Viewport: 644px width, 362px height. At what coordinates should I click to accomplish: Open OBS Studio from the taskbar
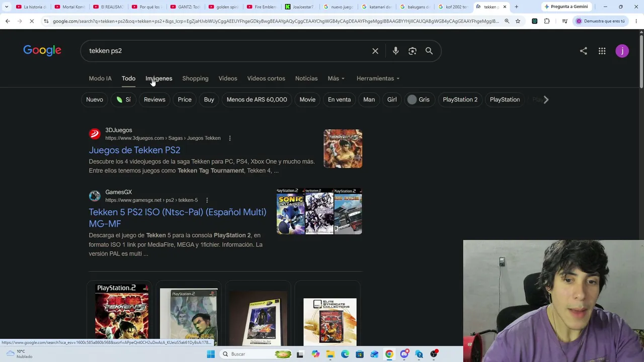pos(434,354)
